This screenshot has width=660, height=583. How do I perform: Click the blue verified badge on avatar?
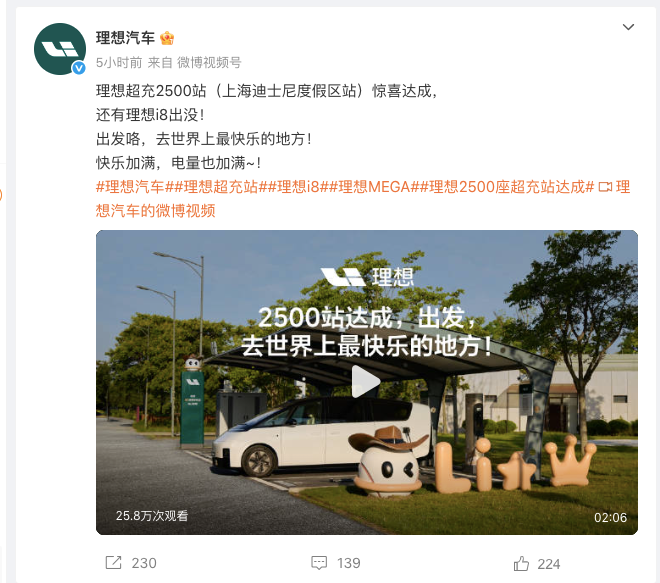pyautogui.click(x=79, y=68)
